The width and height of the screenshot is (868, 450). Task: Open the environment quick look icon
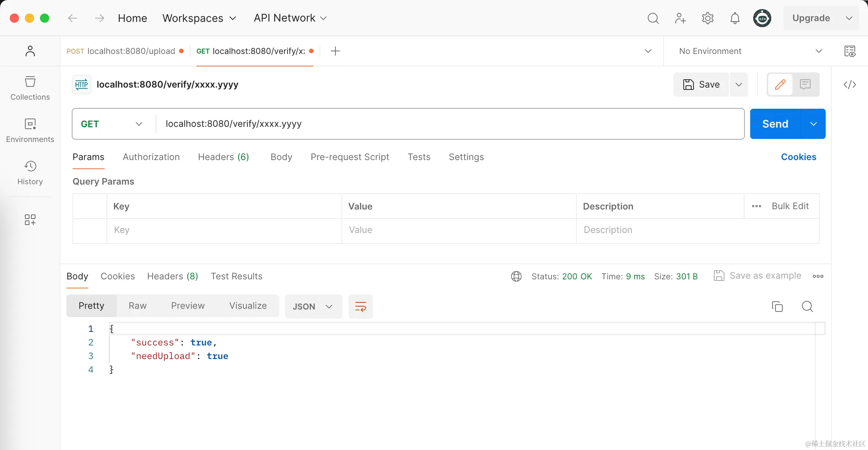tap(850, 51)
